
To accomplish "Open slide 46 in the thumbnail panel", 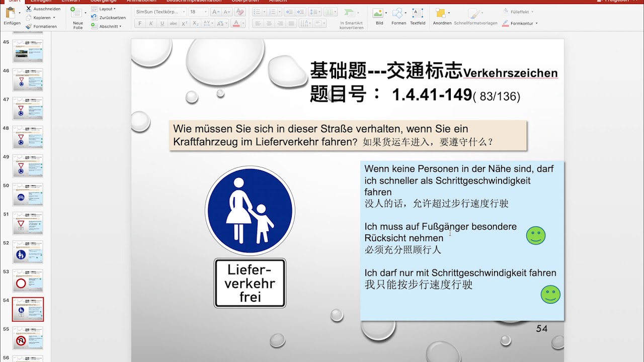I will click(28, 80).
